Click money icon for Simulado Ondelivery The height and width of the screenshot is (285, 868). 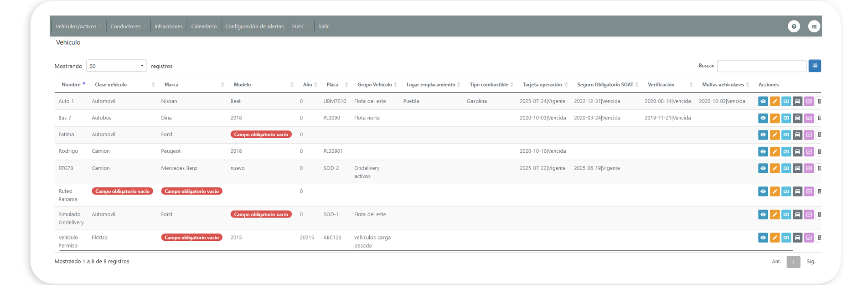tap(786, 214)
